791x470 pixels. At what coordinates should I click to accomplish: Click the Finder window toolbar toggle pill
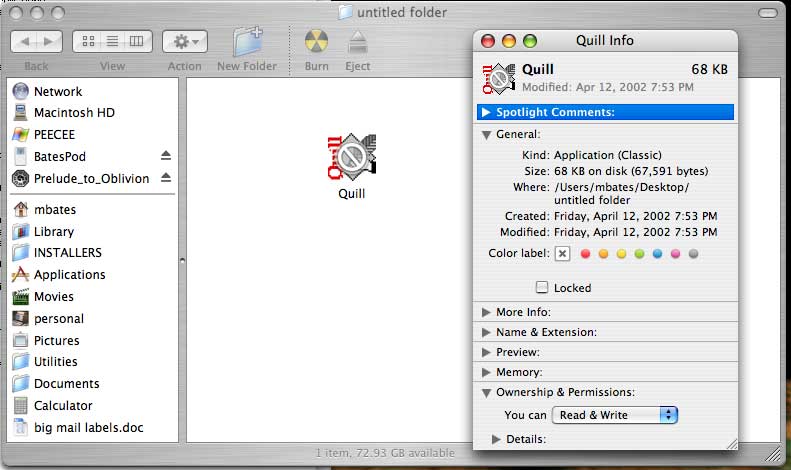(x=768, y=13)
